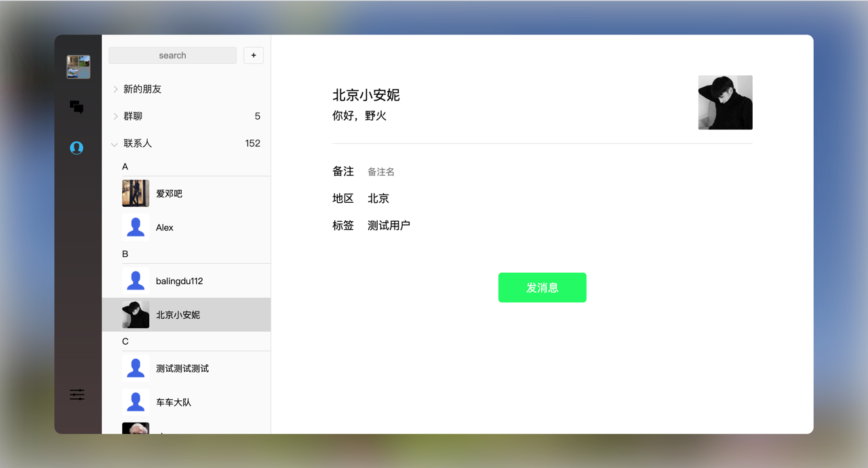Select contact 车车大队
Screen dimensions: 868x468
coord(186,402)
